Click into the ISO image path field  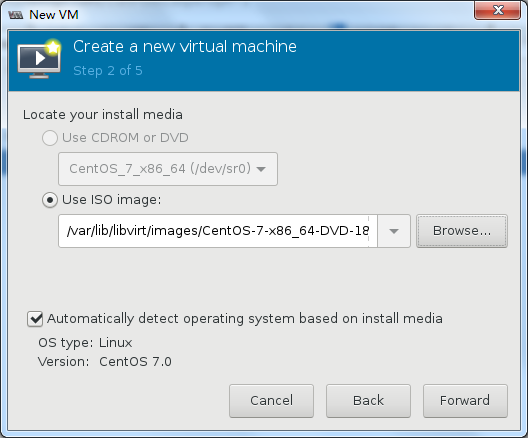218,231
